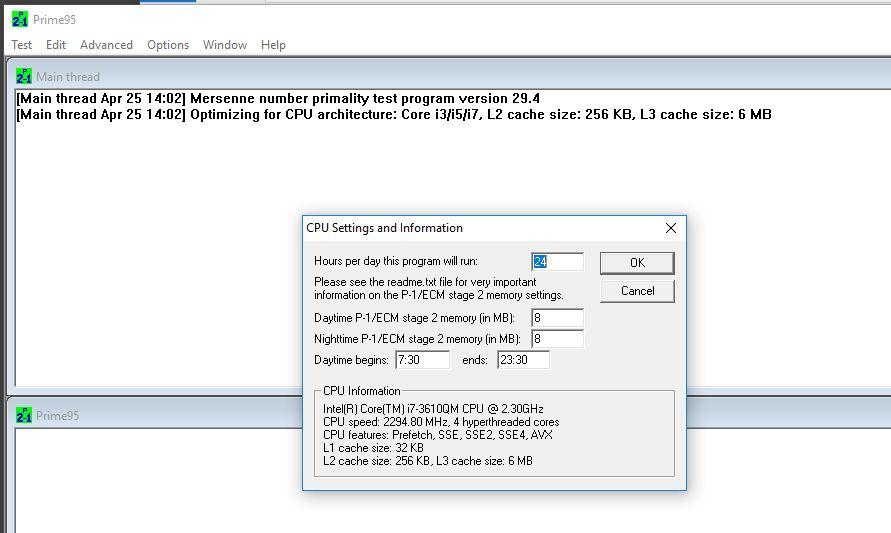The width and height of the screenshot is (891, 533).
Task: Edit the Daytime begins time field
Action: (x=422, y=360)
